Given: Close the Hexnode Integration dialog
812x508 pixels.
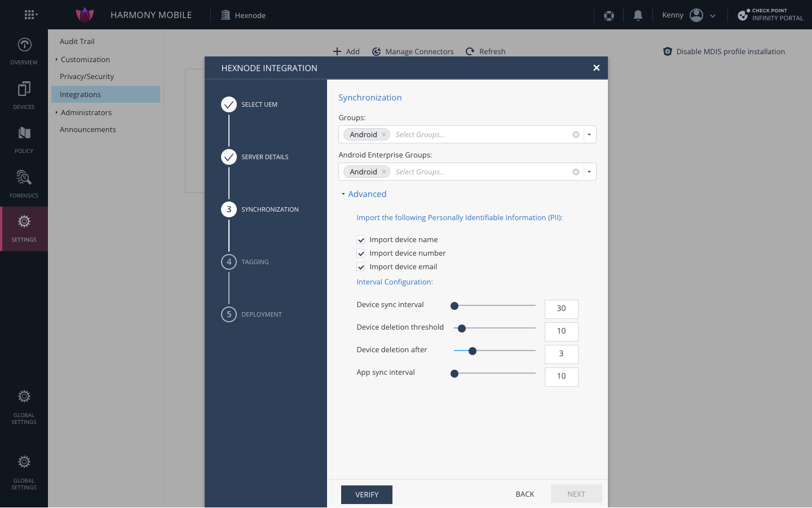Looking at the screenshot, I should pyautogui.click(x=596, y=68).
